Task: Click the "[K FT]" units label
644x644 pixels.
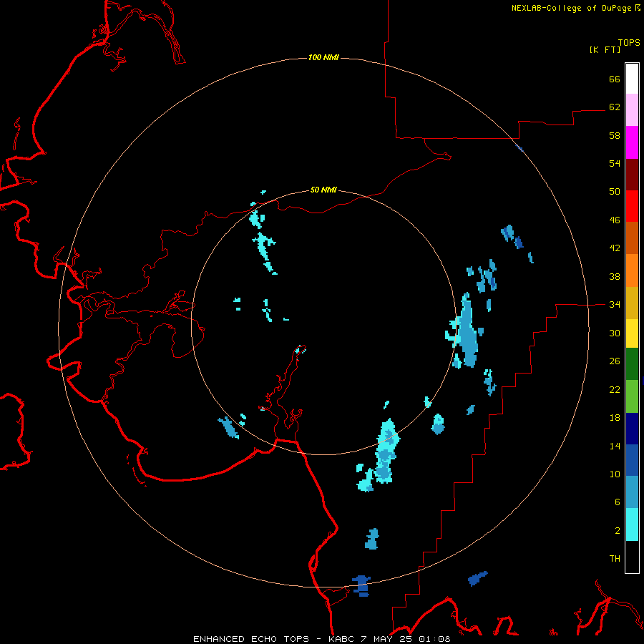Action: tap(605, 49)
